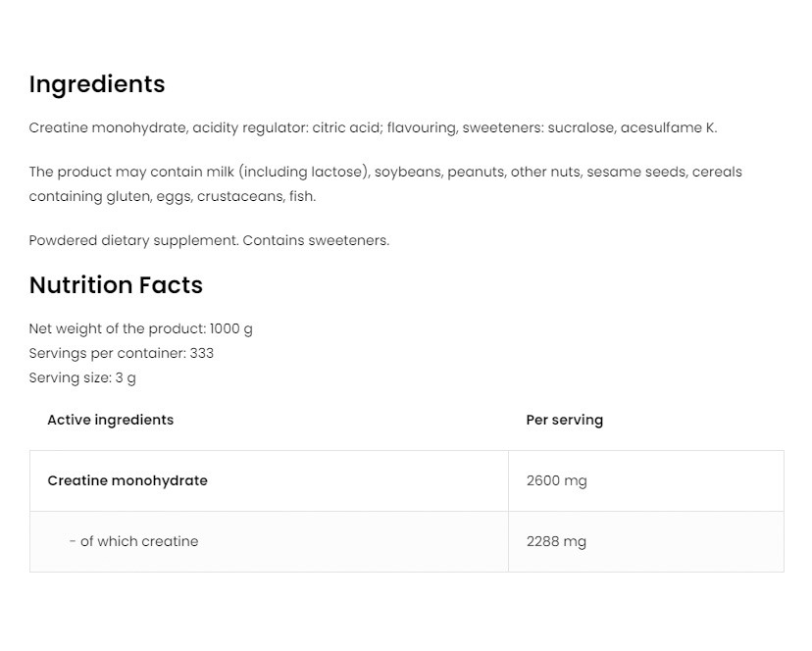
Task: Click the Ingredients heading
Action: tap(97, 84)
